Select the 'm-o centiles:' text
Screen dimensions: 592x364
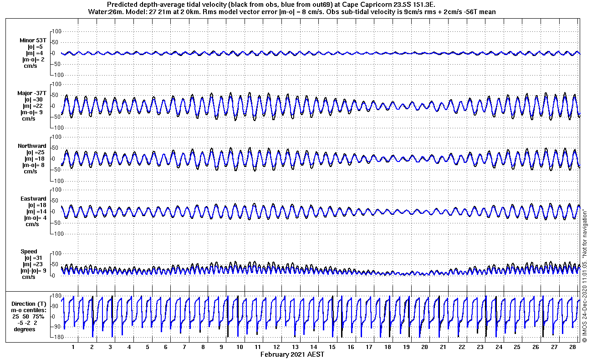click(x=29, y=310)
